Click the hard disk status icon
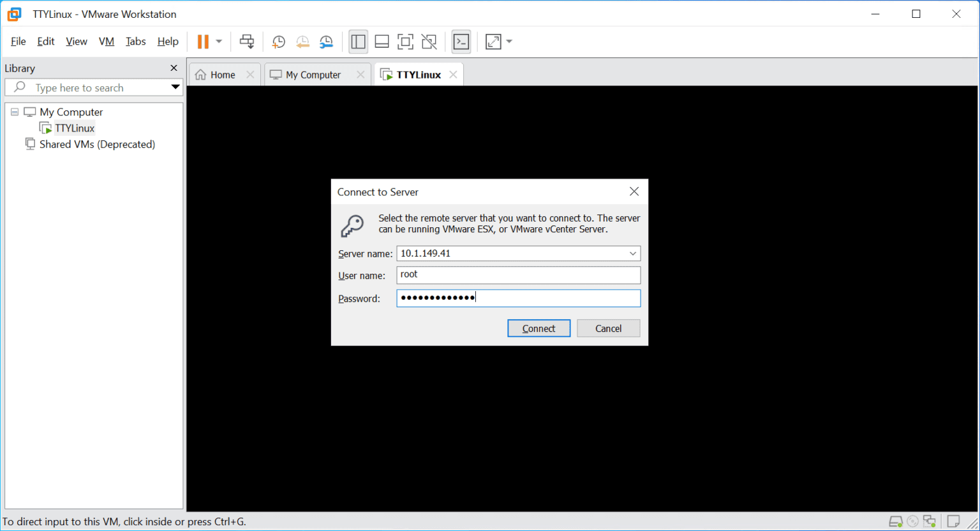 895,521
